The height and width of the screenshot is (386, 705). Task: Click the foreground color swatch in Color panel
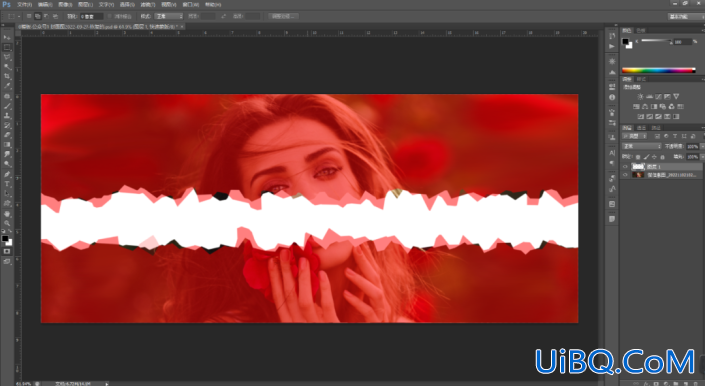(625, 41)
